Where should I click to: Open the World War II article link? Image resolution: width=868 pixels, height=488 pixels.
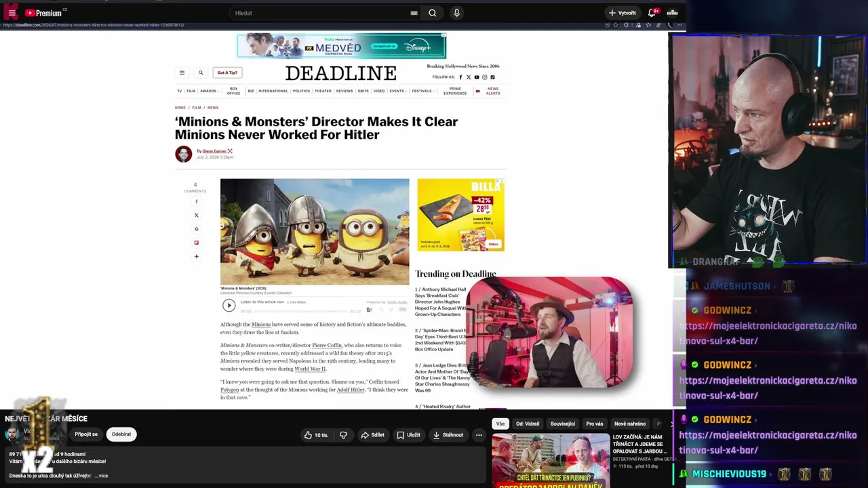tap(310, 369)
